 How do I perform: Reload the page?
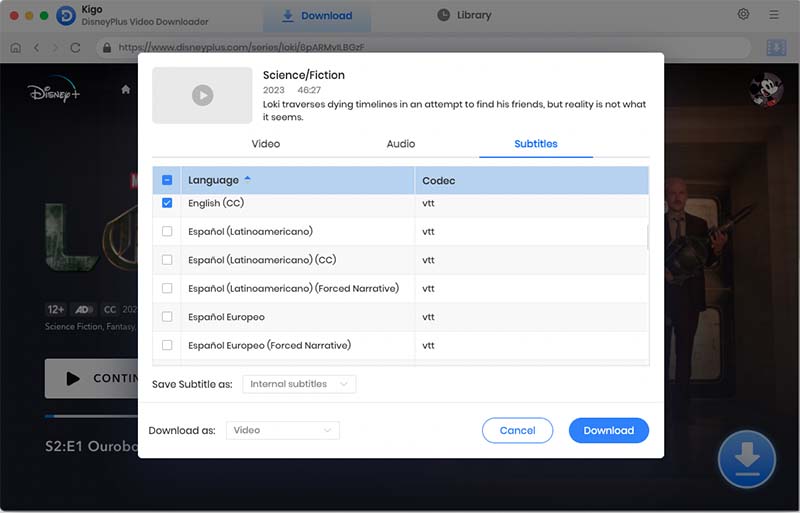pyautogui.click(x=76, y=47)
